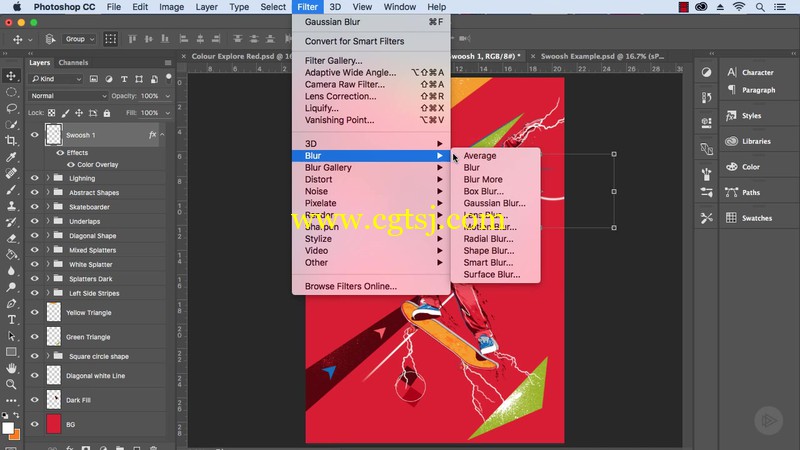Click the foreground color swatch
800x450 pixels.
8,428
